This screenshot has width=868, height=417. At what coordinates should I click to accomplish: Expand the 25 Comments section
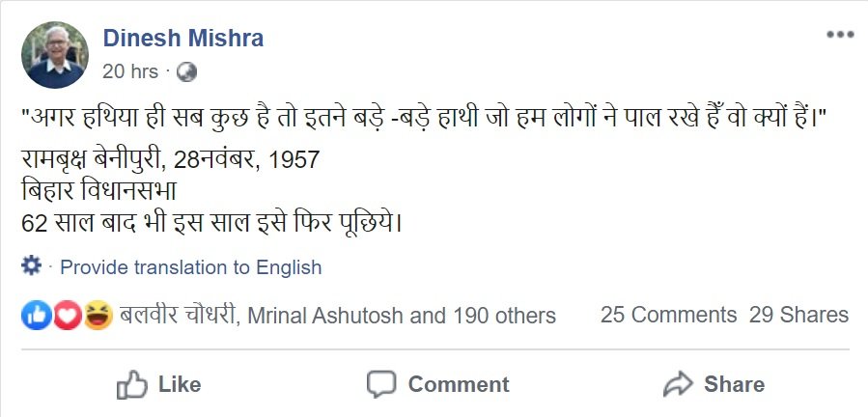(668, 315)
